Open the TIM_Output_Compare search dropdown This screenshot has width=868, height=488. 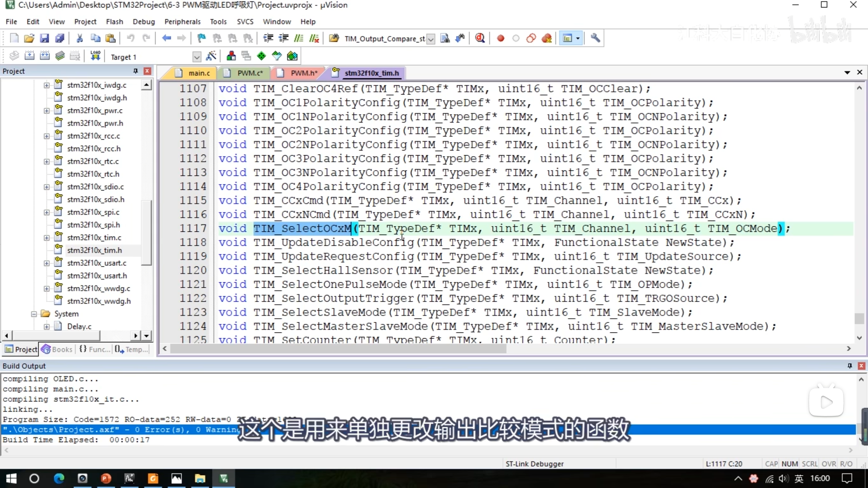(430, 39)
